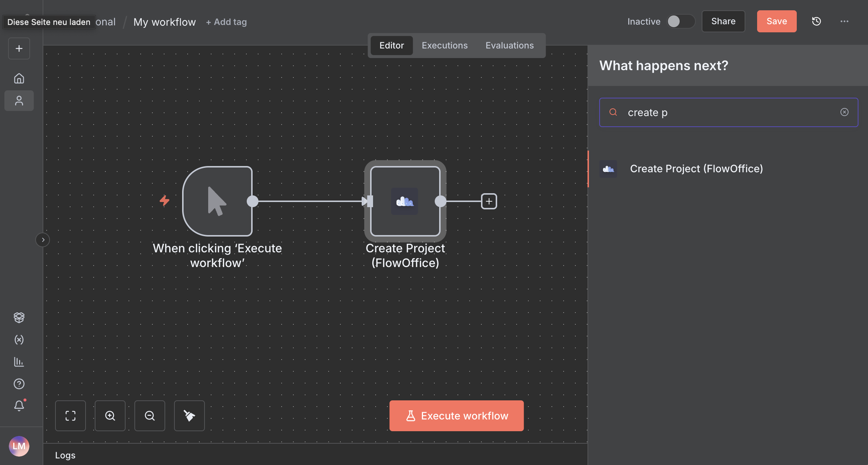Toggle the Inactive workflow switch
This screenshot has width=868, height=465.
click(x=680, y=21)
